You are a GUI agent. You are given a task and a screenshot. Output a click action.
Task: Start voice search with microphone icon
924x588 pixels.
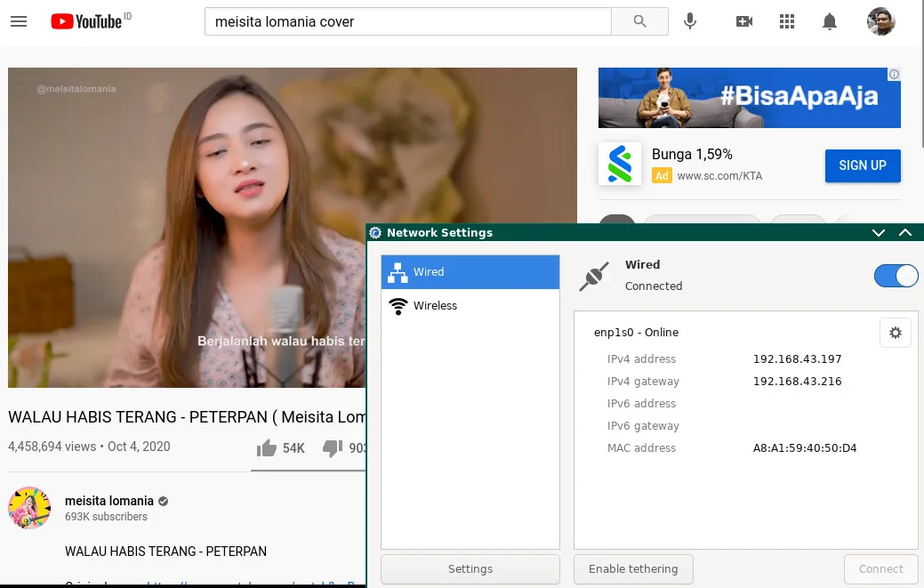[690, 22]
